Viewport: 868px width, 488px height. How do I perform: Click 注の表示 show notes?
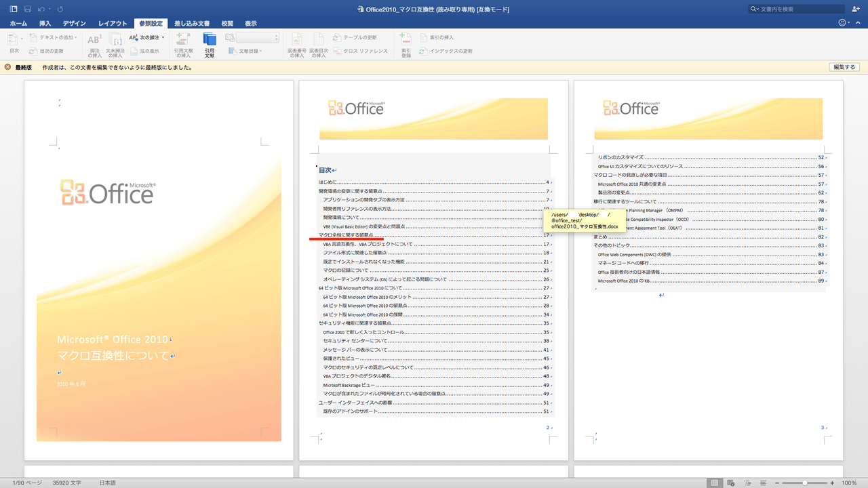click(x=144, y=51)
